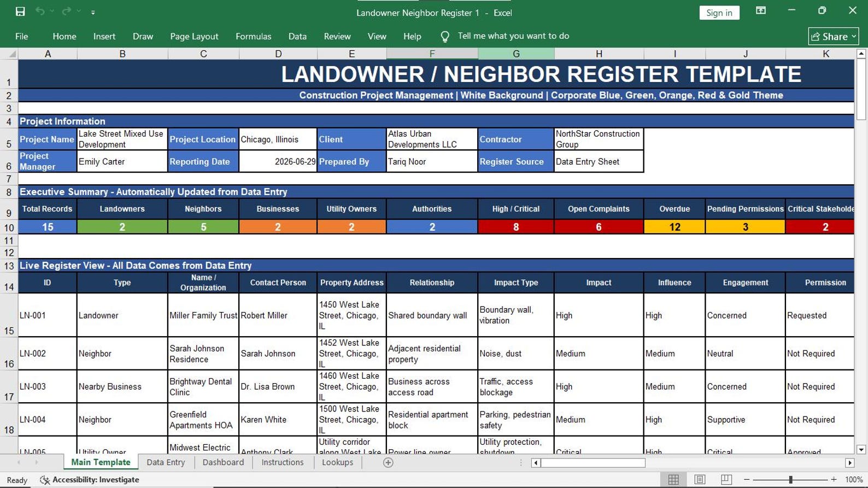Open the Undo history dropdown arrow
Image resolution: width=868 pixels, height=488 pixels.
point(52,11)
